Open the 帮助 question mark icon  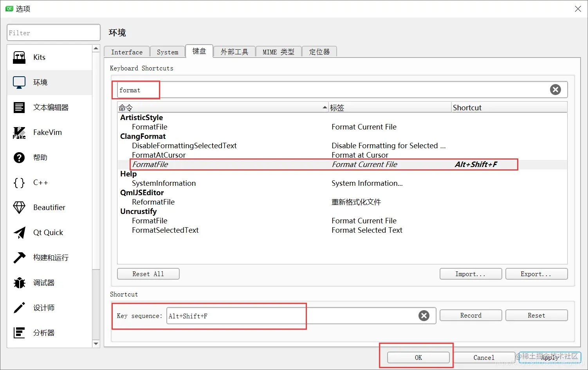19,158
